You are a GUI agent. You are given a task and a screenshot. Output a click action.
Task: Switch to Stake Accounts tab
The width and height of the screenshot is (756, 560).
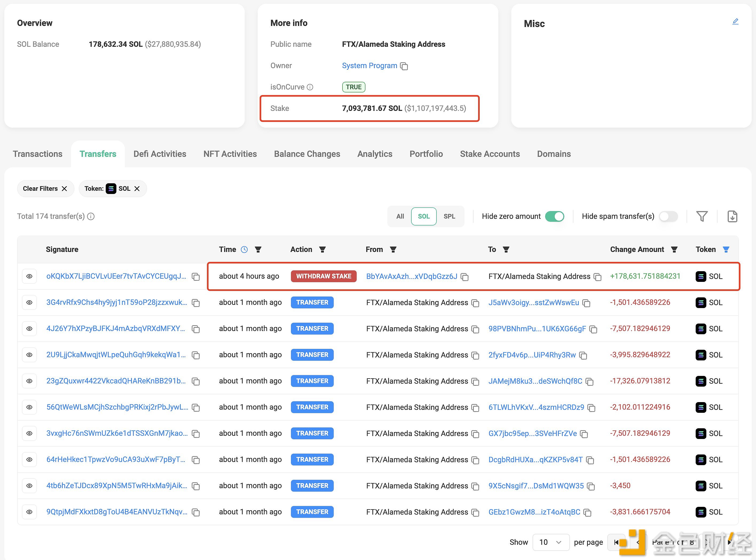pyautogui.click(x=489, y=154)
